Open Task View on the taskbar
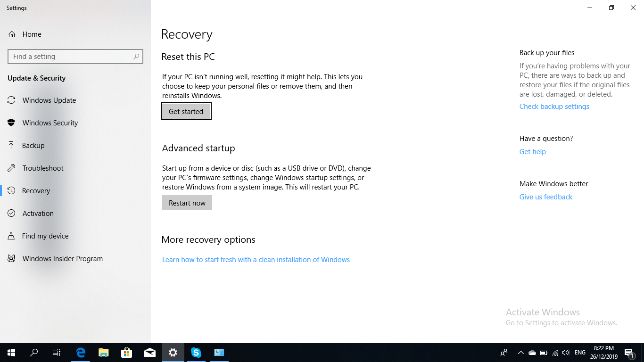 [x=57, y=353]
